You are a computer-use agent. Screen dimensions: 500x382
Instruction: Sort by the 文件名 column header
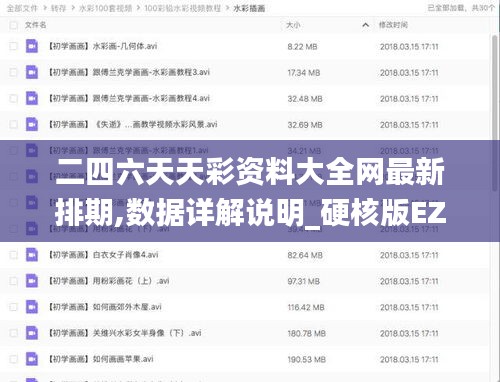click(36, 25)
